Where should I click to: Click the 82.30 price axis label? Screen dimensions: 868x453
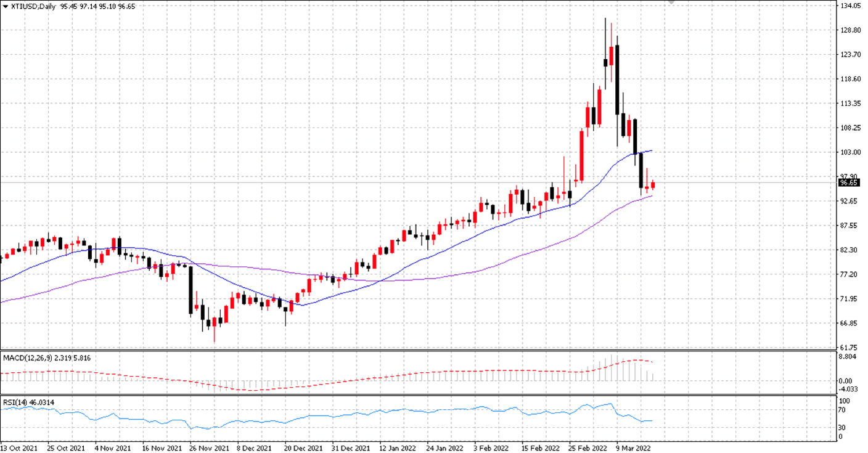(x=850, y=250)
